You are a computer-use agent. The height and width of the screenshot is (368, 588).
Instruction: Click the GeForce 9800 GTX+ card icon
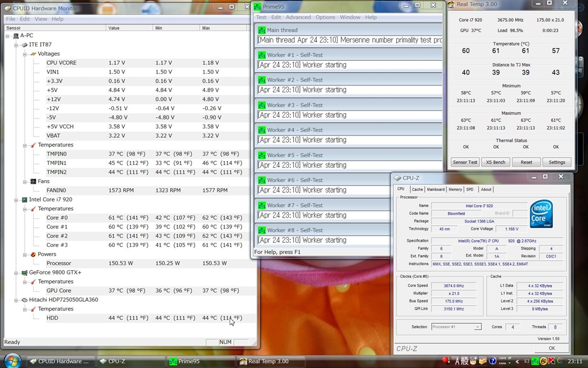tap(24, 273)
